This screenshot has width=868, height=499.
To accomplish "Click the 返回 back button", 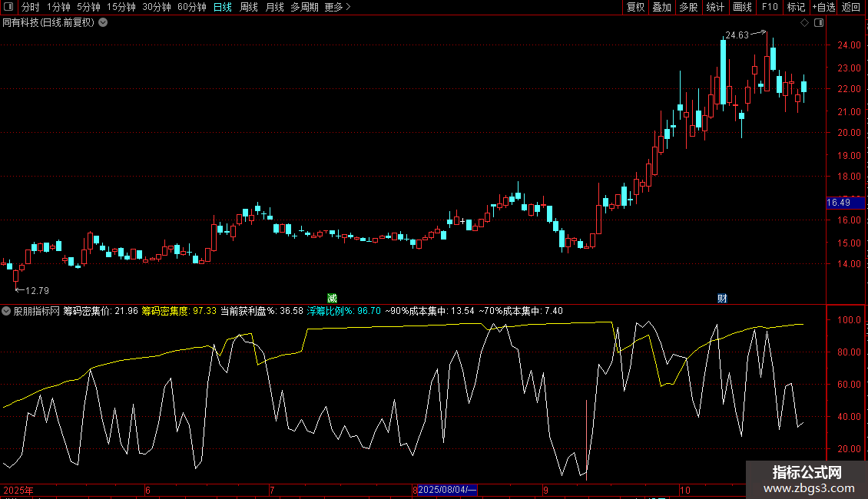I will click(x=851, y=7).
